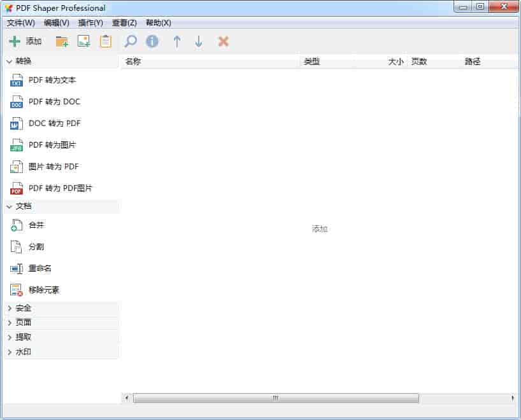Select DOC 转为 PDF Word icon

[17, 123]
